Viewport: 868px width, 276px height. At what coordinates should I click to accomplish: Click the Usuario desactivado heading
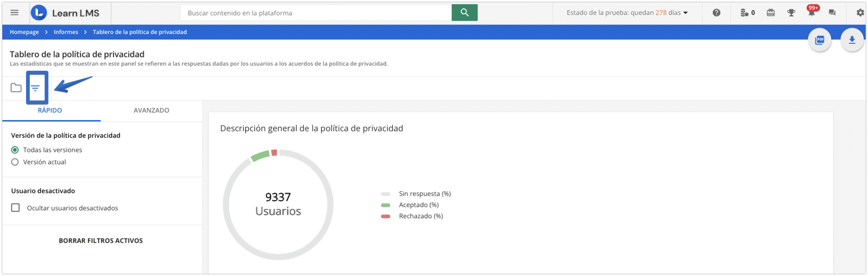pos(43,191)
